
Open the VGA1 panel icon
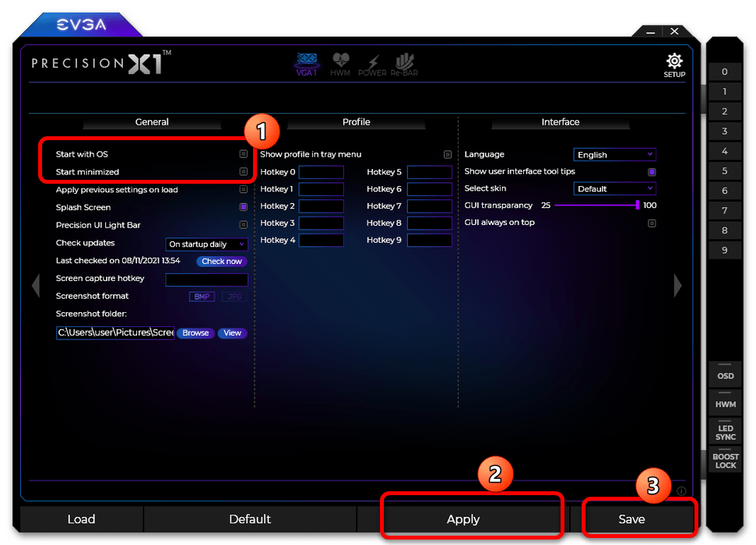[306, 64]
